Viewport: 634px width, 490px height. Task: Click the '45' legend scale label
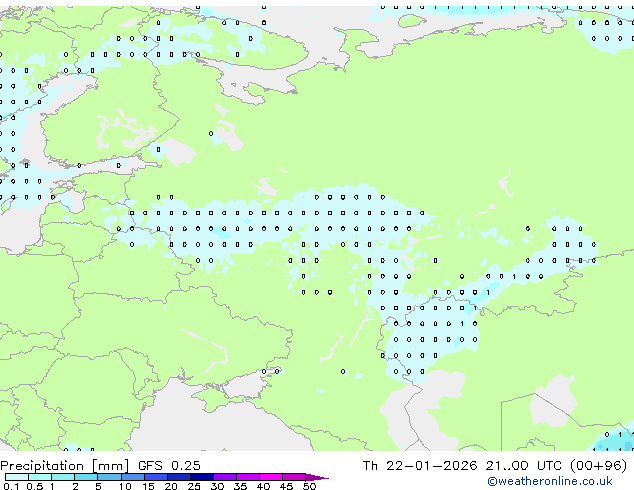click(286, 486)
